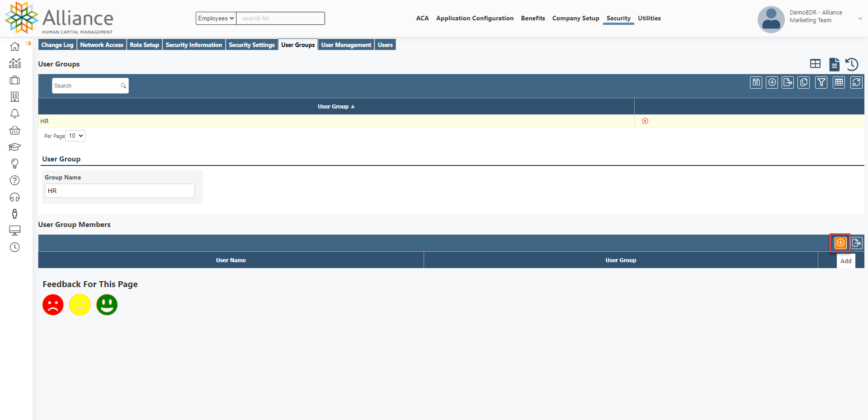Image resolution: width=868 pixels, height=420 pixels.
Task: Expand the sidebar with the orange double arrows
Action: [x=28, y=43]
